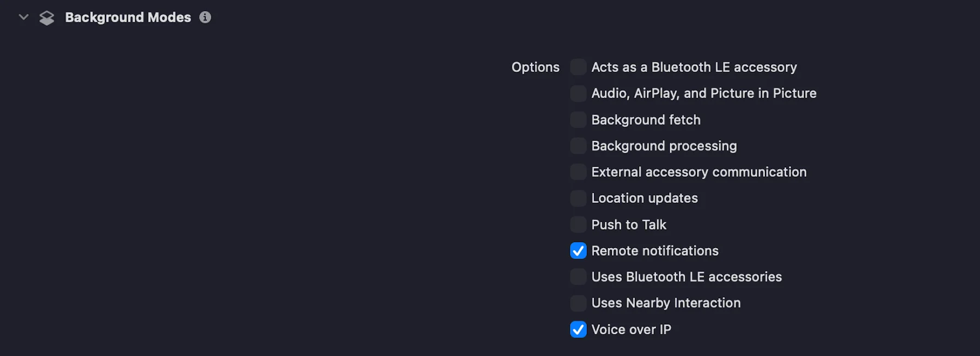Collapse the Background Modes section chevron

[23, 17]
